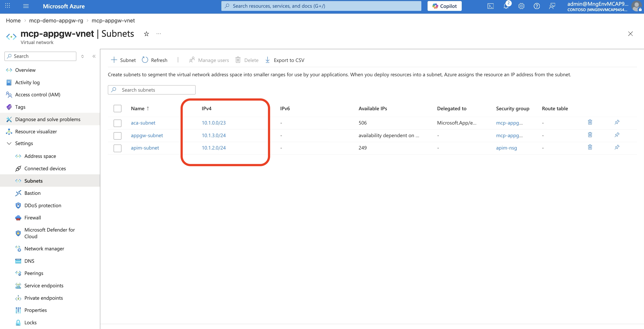Navigate to Home breadcrumb
This screenshot has width=644, height=329.
13,21
